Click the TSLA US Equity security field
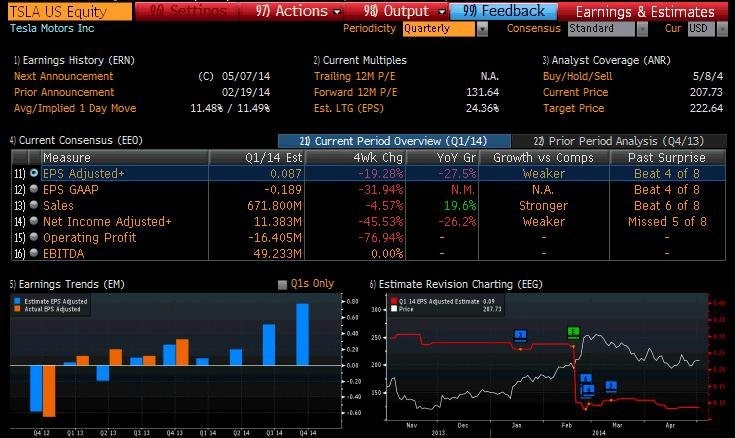 70,11
